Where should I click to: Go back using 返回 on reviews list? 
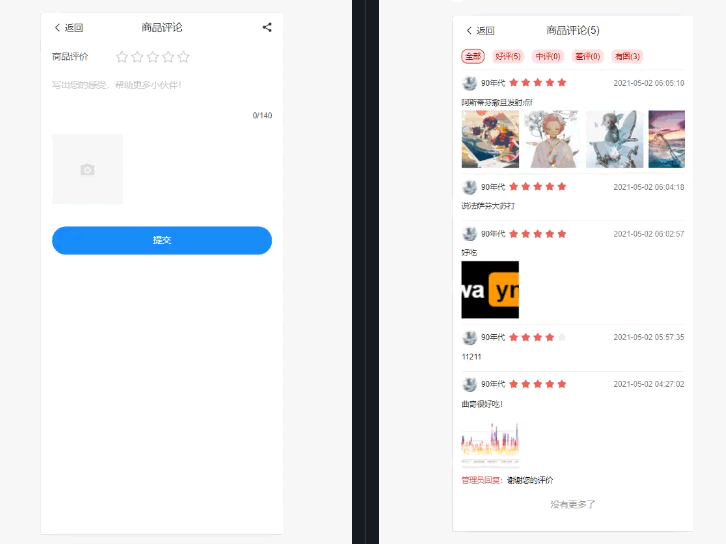point(481,31)
